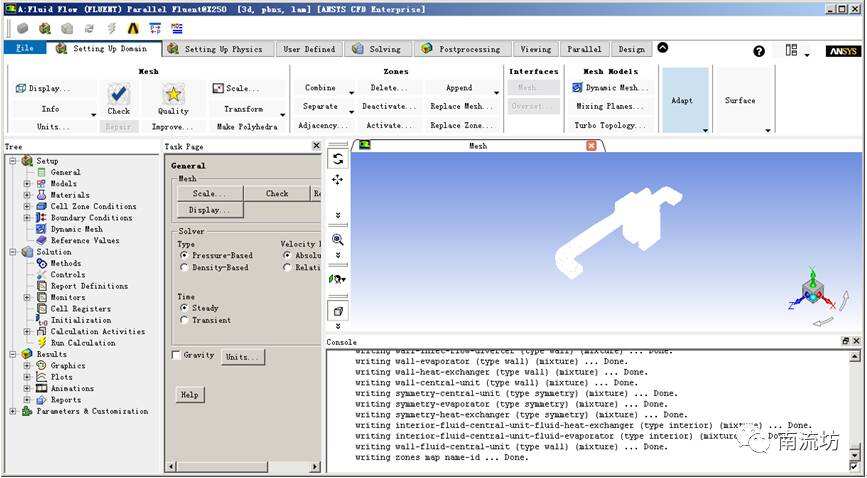Switch to Postprocessing tab
The height and width of the screenshot is (478, 867).
pos(462,49)
